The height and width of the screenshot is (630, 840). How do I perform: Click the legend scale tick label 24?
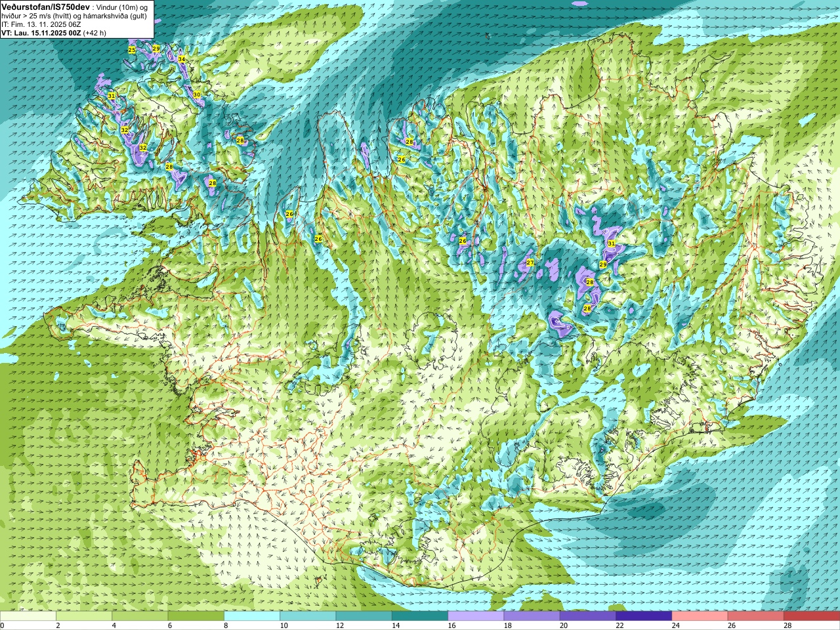(676, 625)
